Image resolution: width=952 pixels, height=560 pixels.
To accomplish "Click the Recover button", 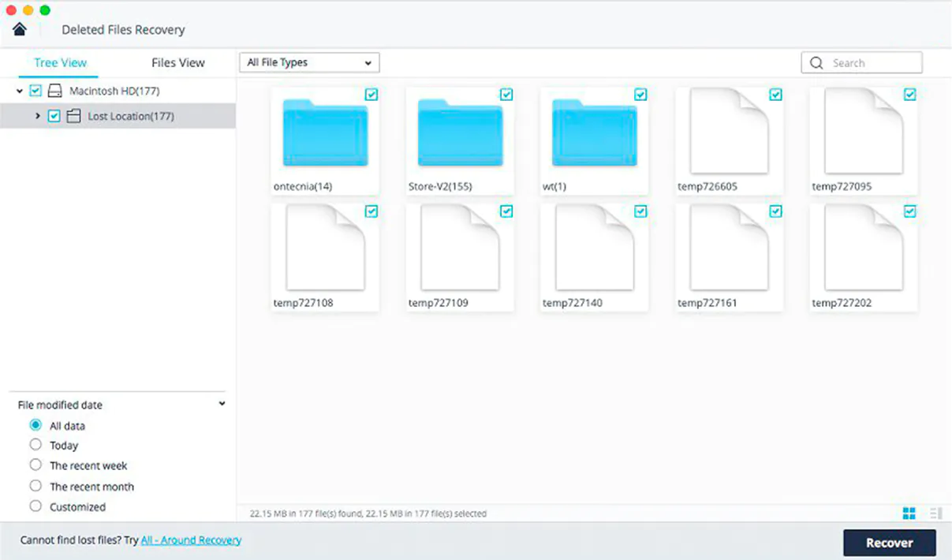I will click(890, 543).
